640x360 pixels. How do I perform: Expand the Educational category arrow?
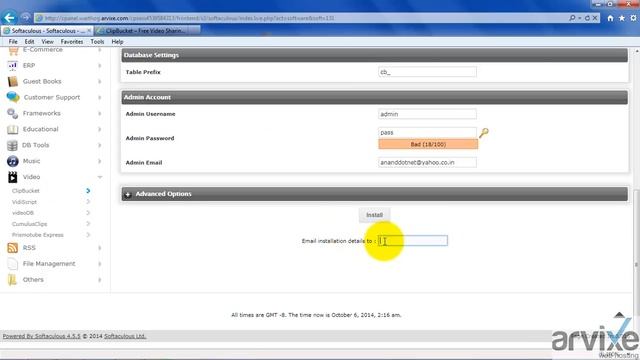100,129
